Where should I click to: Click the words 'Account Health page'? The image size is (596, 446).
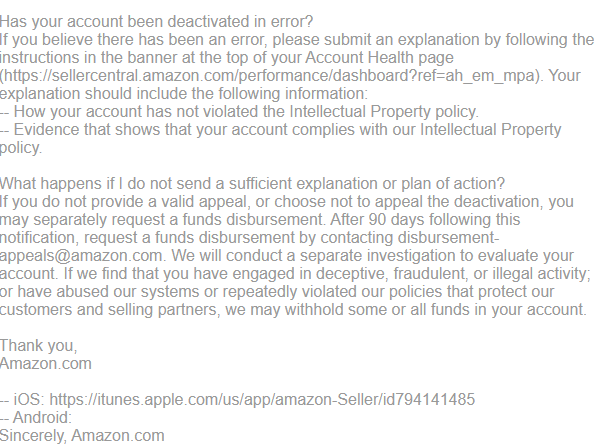(x=379, y=58)
